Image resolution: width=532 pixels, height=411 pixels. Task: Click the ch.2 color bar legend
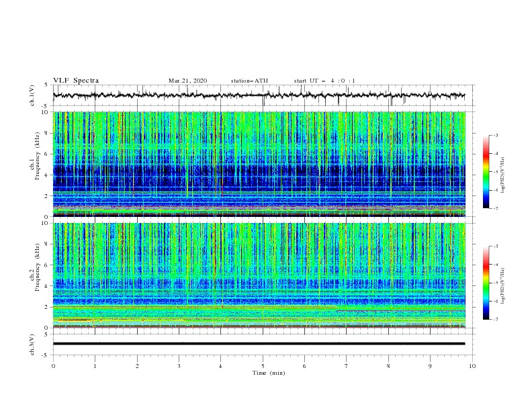[x=486, y=283]
